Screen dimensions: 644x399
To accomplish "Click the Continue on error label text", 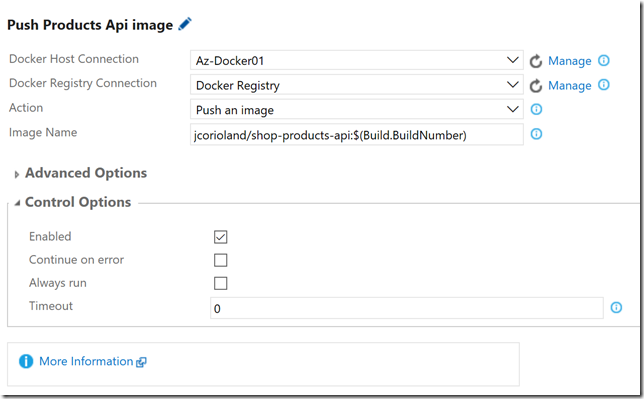I will pyautogui.click(x=76, y=260).
